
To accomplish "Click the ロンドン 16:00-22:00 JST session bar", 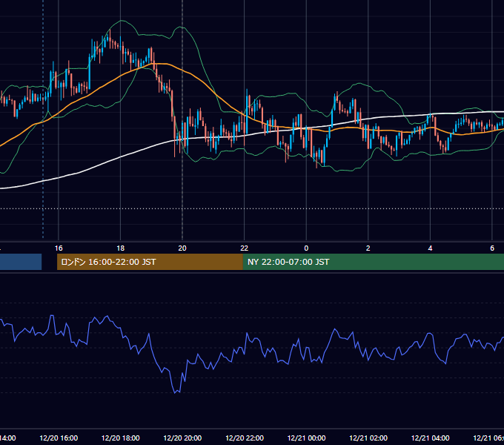I will [x=150, y=262].
